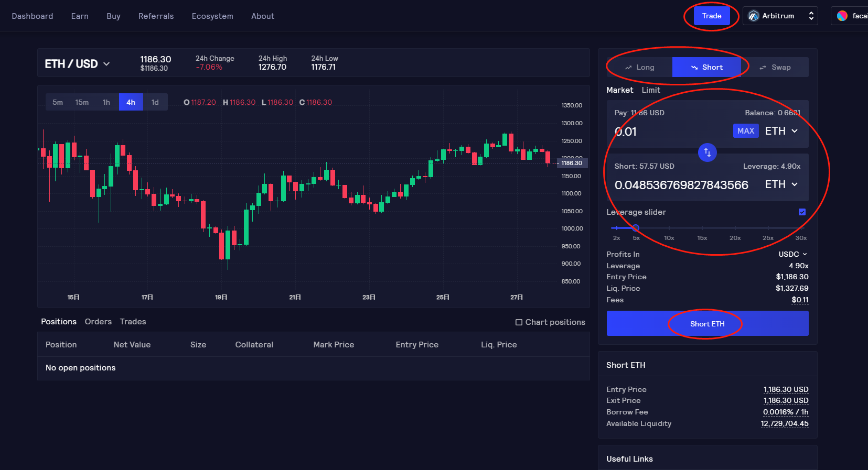Open the ETH / USD pair dropdown
Image resolution: width=868 pixels, height=470 pixels.
(x=78, y=64)
